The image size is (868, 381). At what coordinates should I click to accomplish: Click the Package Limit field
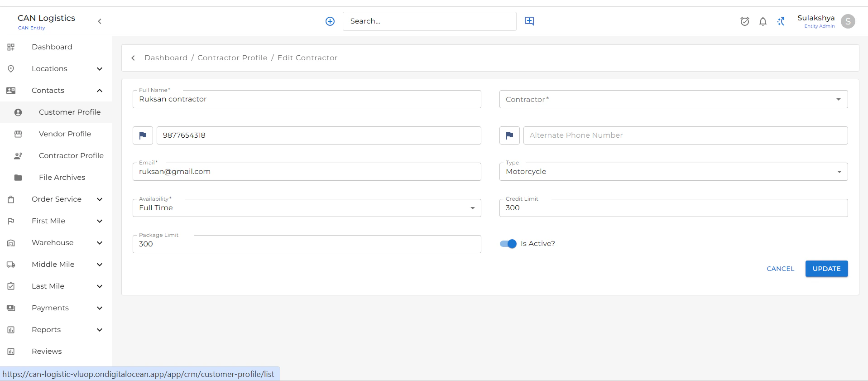(307, 244)
